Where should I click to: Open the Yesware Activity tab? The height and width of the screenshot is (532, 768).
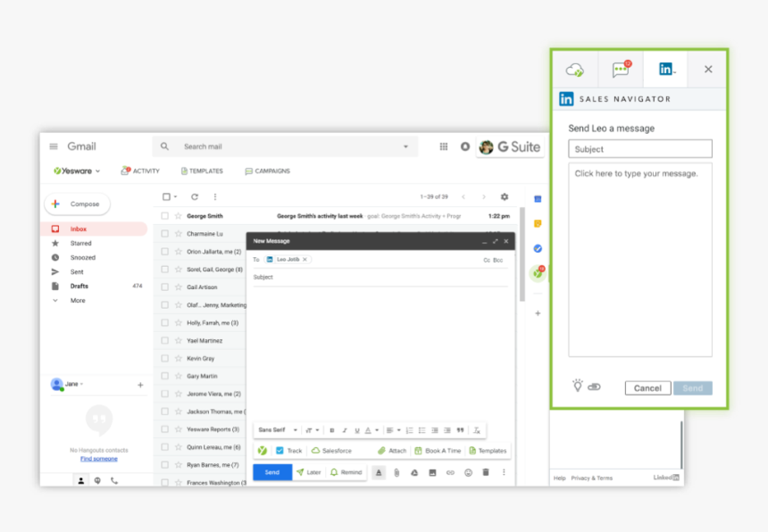(x=140, y=170)
